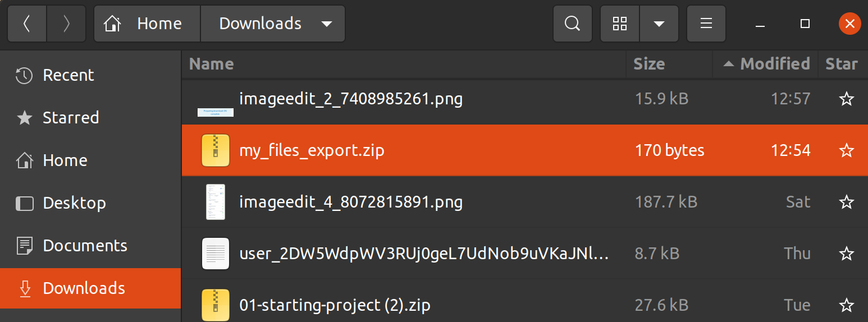The width and height of the screenshot is (868, 322).
Task: Navigate to Home in the path bar
Action: 147,24
